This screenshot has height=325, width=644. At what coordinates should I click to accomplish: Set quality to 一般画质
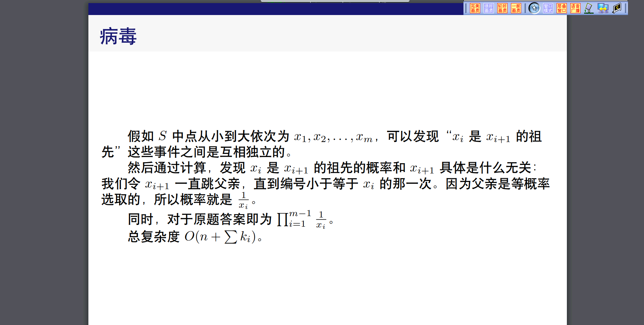coord(516,8)
